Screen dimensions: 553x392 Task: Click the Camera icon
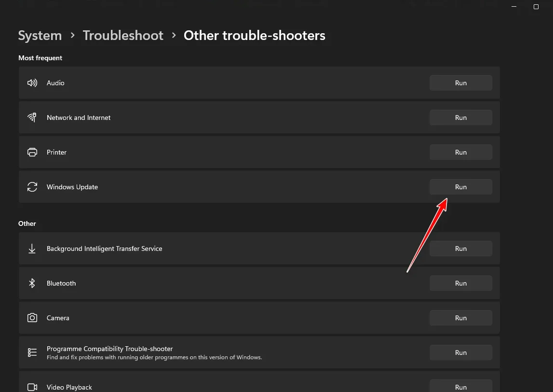[32, 318]
